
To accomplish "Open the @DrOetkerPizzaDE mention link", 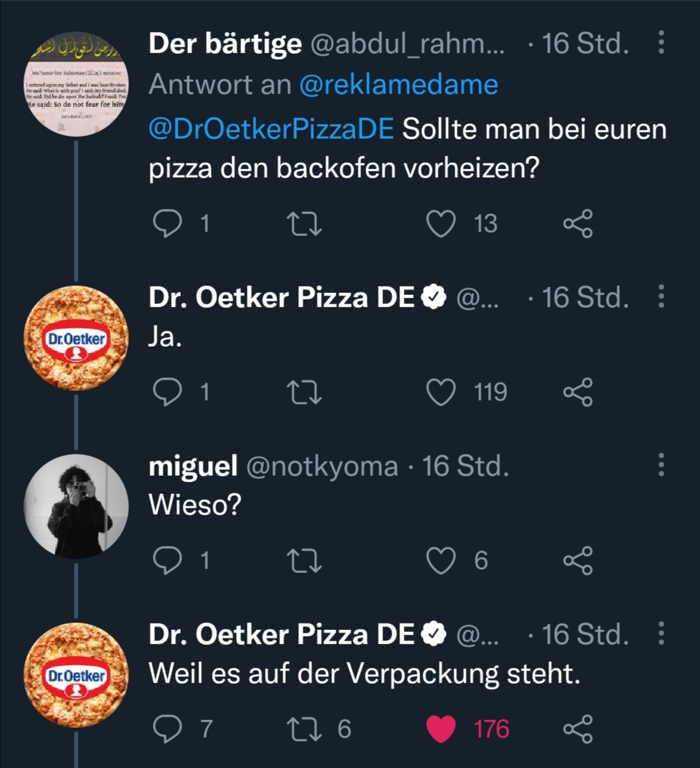I will 271,129.
